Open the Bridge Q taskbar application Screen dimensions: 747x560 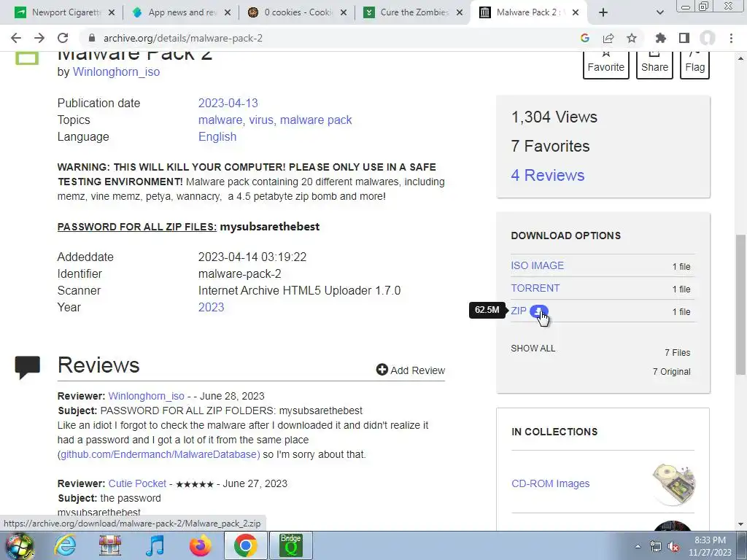[x=290, y=545]
